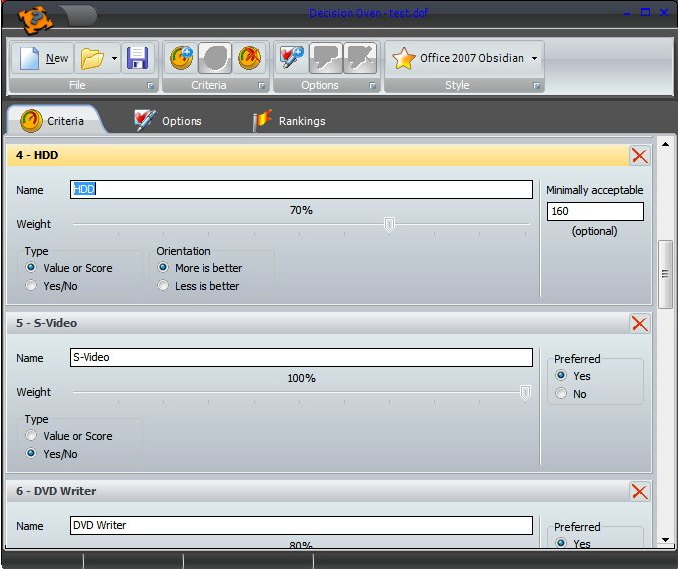This screenshot has height=569, width=678.
Task: Click the S-Video name input field
Action: click(x=301, y=358)
